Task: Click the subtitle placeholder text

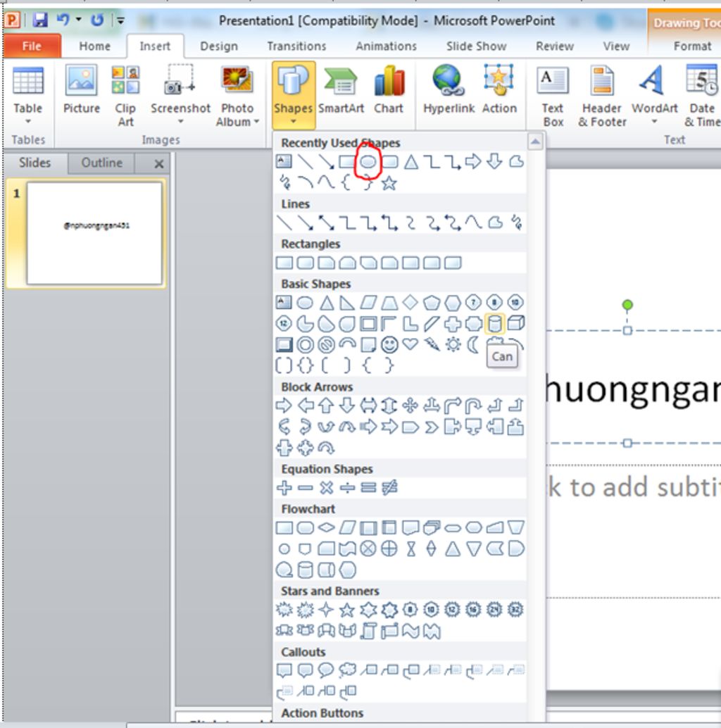Action: pyautogui.click(x=634, y=487)
